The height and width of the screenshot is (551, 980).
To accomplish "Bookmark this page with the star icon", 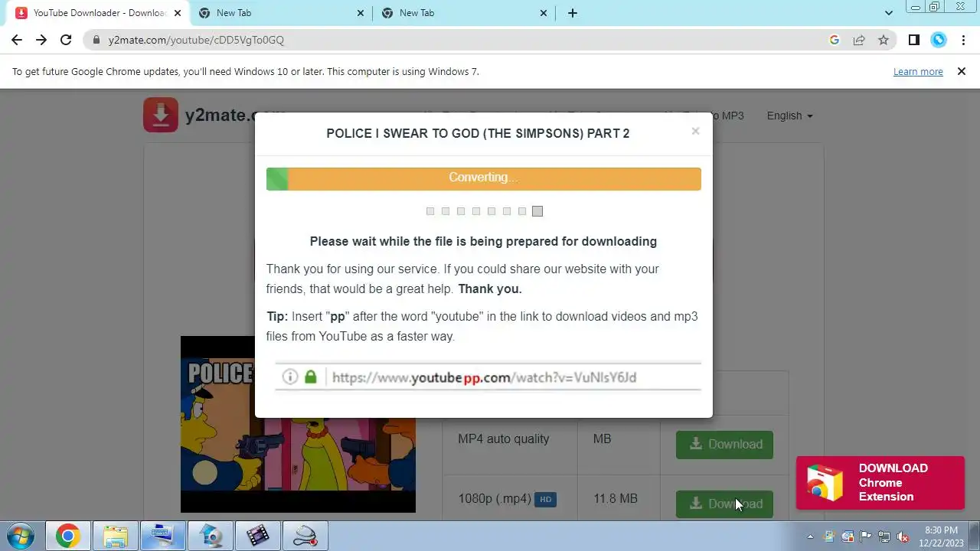I will [884, 40].
